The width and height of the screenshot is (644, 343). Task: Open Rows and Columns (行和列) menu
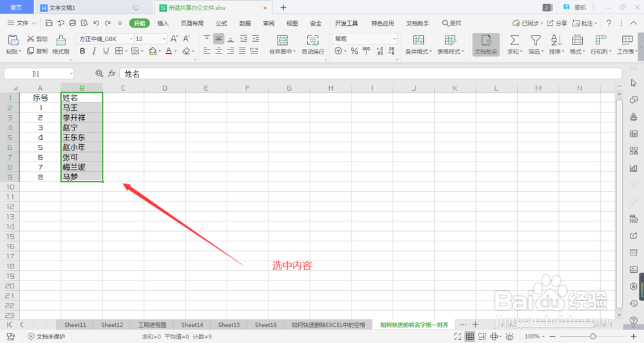[601, 44]
